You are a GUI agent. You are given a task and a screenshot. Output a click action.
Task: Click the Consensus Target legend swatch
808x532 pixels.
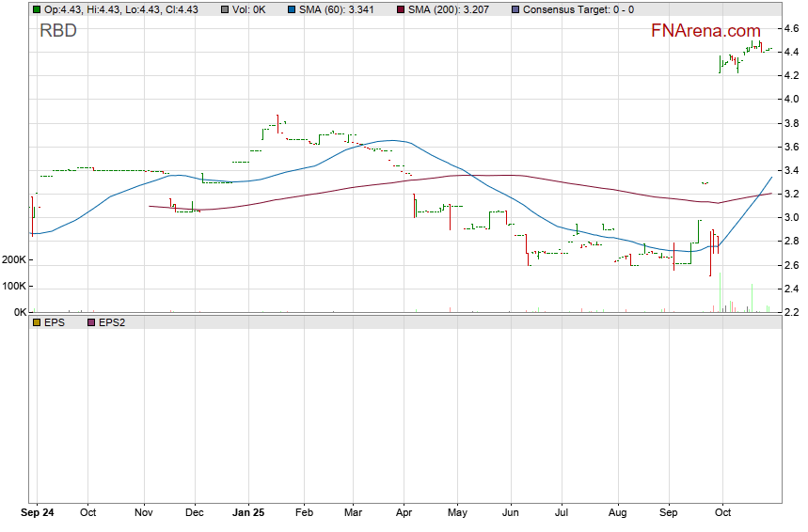click(515, 9)
